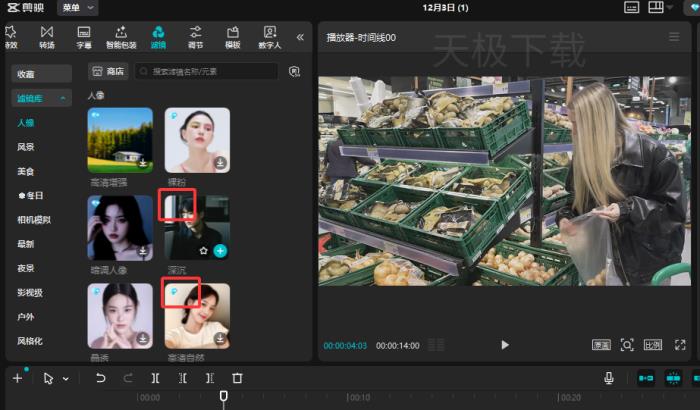Expand the selection tool dropdown arrow
700x410 pixels.
click(66, 379)
